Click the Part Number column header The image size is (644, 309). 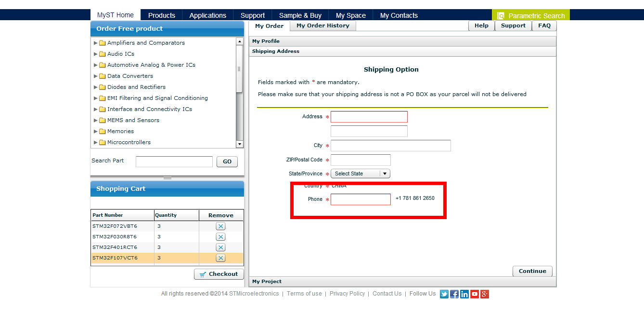pyautogui.click(x=122, y=215)
